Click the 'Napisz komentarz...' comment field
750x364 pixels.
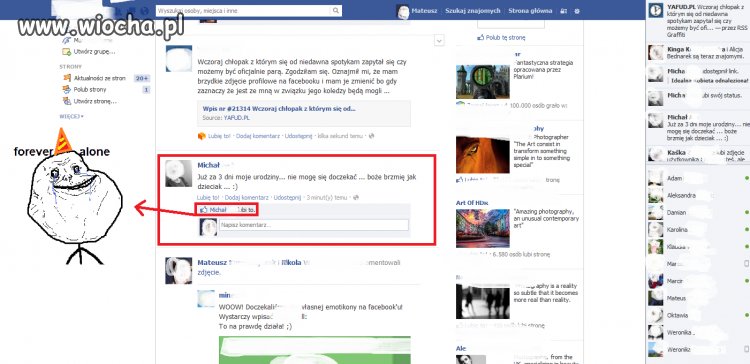[x=314, y=225]
